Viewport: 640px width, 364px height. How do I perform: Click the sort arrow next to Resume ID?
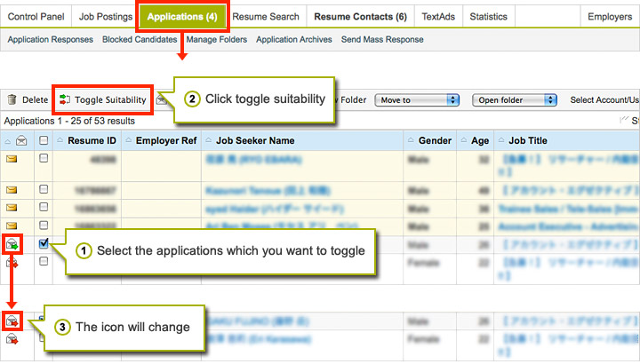(60, 140)
